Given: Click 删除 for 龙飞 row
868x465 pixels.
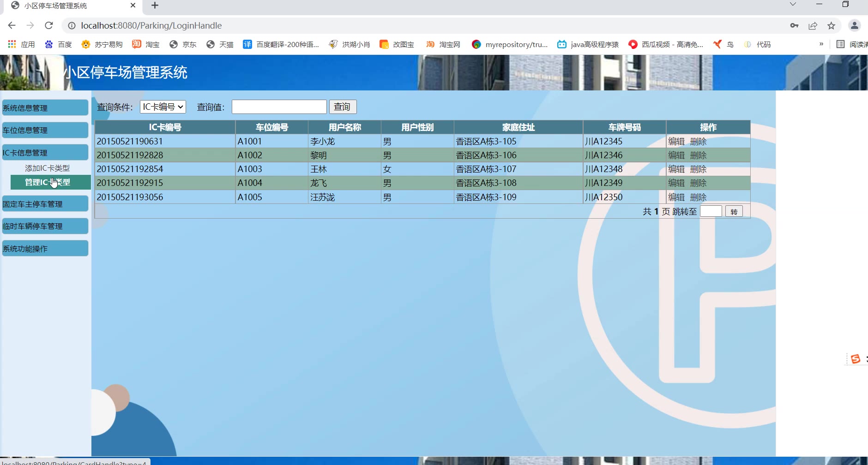Looking at the screenshot, I should tap(698, 183).
